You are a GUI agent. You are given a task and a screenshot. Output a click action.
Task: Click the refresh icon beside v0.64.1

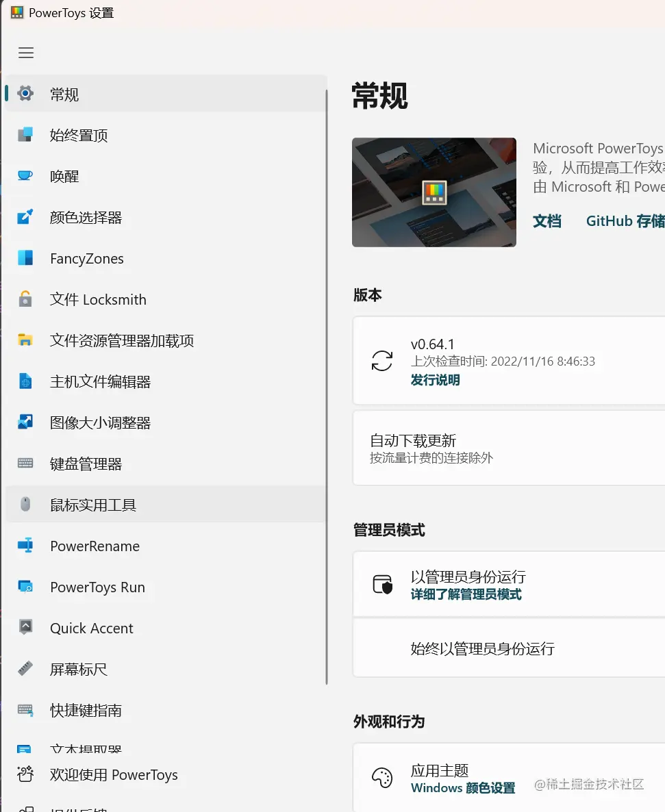[x=382, y=361]
